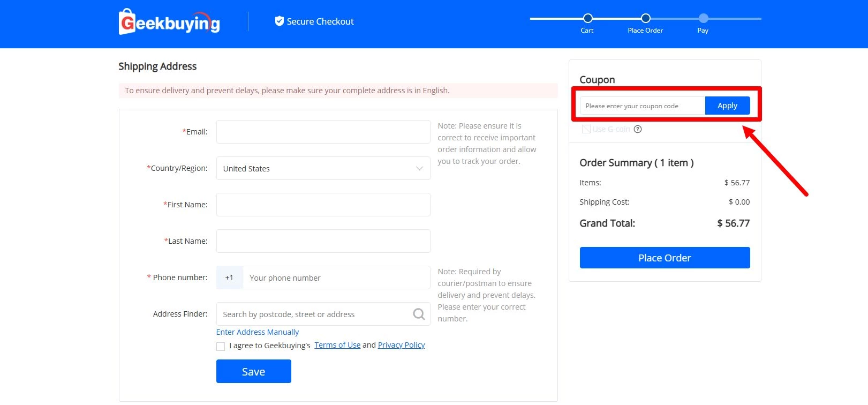Screen dimensions: 868x405
Task: Click the +1 phone country code selector
Action: tap(229, 277)
